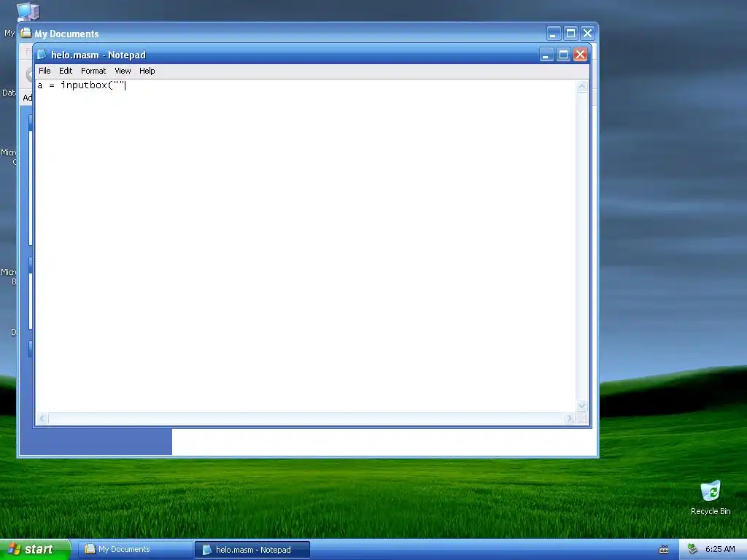Click the system tray network icon
The width and height of the screenshot is (747, 560).
click(x=693, y=549)
